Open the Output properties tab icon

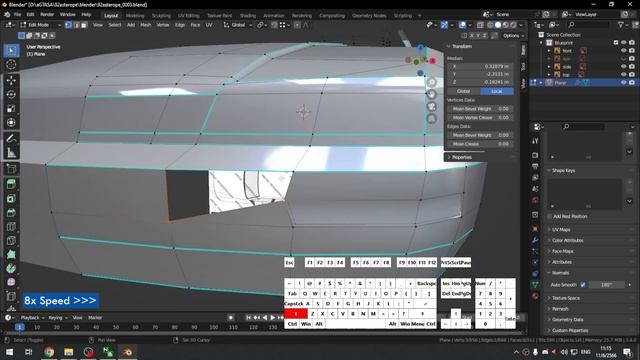pos(535,167)
